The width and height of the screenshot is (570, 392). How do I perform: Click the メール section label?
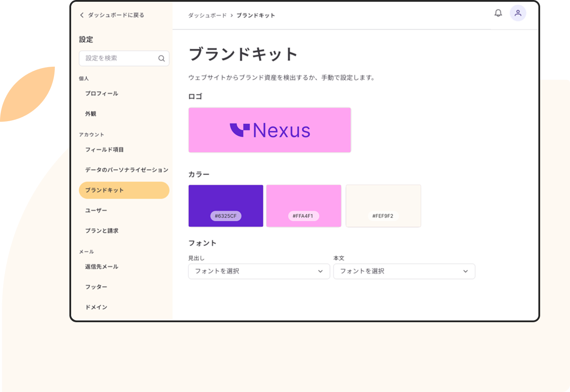[87, 252]
